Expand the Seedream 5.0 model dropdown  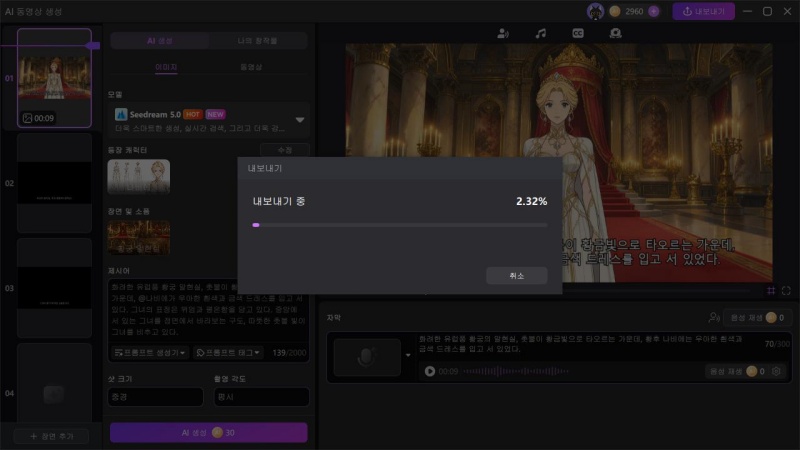299,120
